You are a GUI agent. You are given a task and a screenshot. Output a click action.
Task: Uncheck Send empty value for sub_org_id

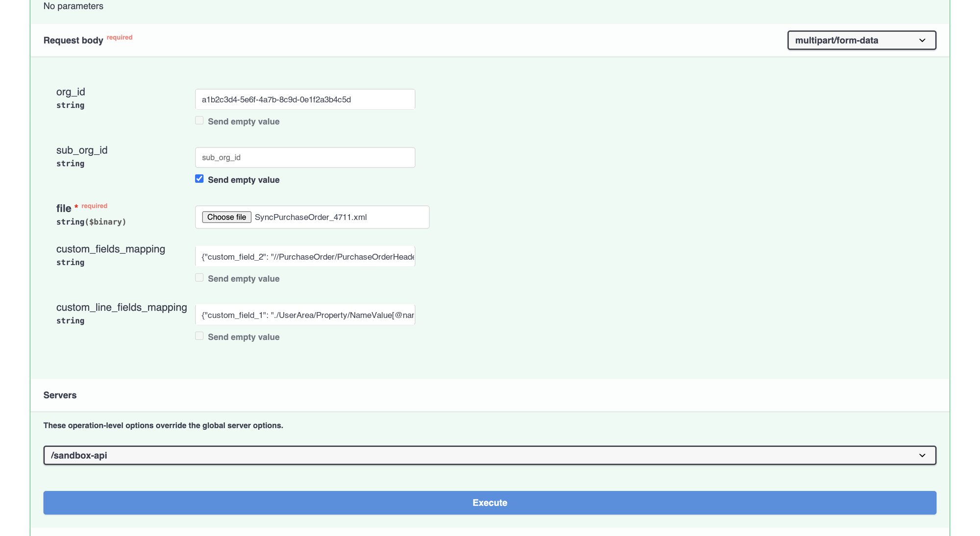pyautogui.click(x=199, y=179)
